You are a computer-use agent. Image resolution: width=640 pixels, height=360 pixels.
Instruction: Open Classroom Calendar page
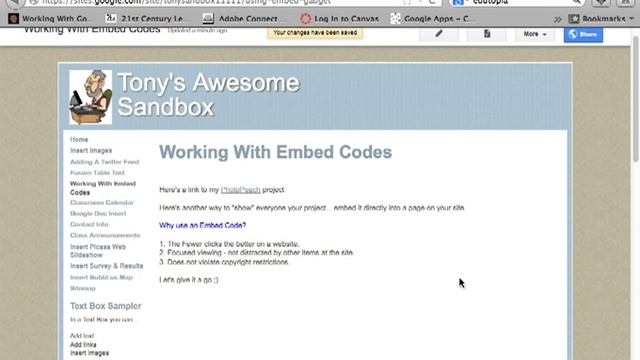click(x=102, y=202)
